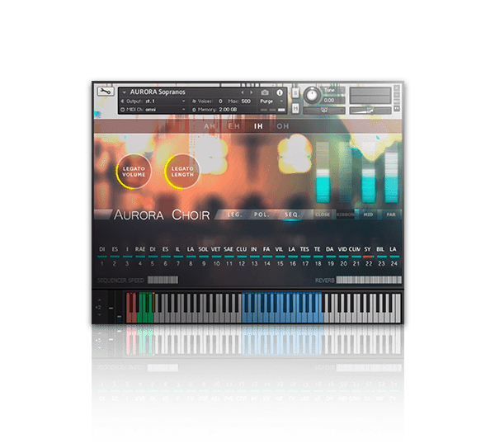Select the EH vowel
The image size is (495, 448).
[x=234, y=126]
